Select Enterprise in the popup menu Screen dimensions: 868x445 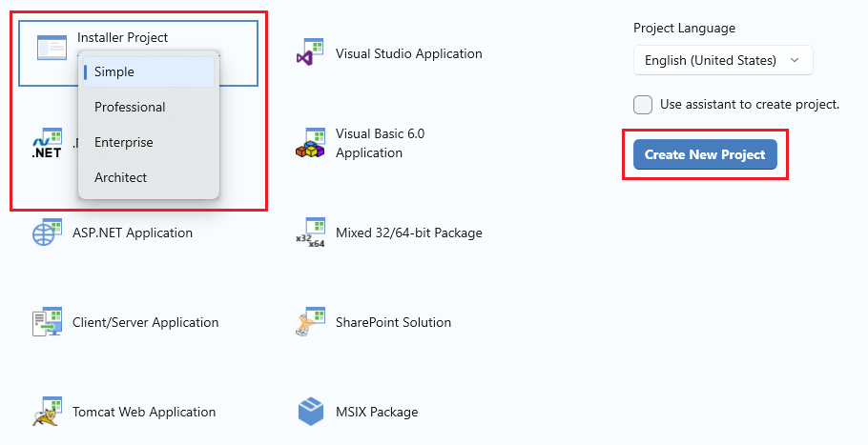tap(149, 143)
